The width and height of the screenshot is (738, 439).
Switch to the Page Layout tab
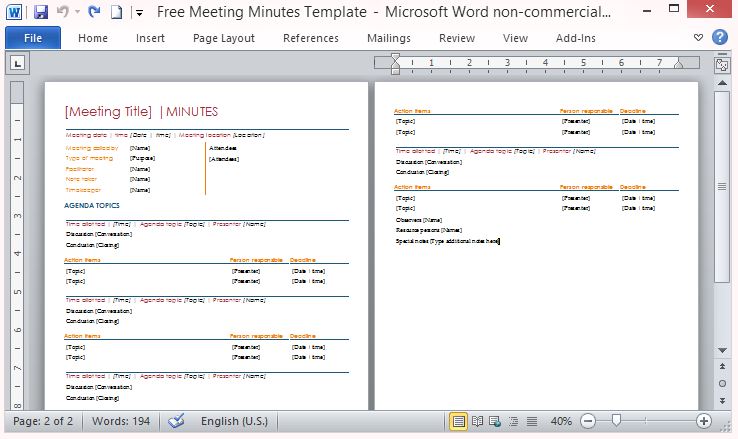[223, 38]
